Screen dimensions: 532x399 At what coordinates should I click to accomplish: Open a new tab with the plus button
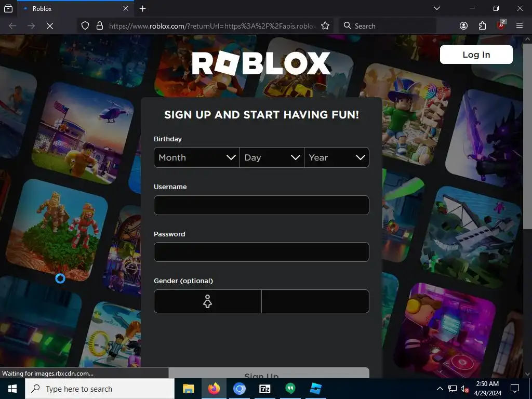143,8
